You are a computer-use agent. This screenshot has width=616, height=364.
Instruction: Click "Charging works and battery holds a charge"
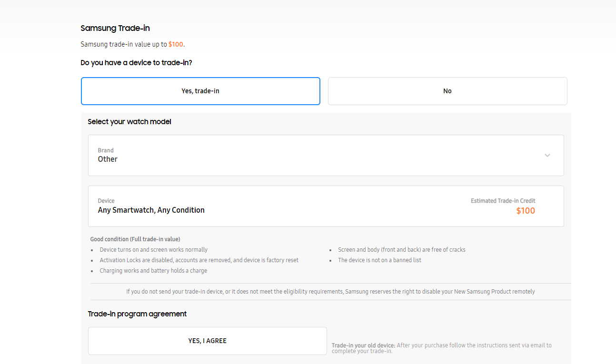click(x=153, y=271)
